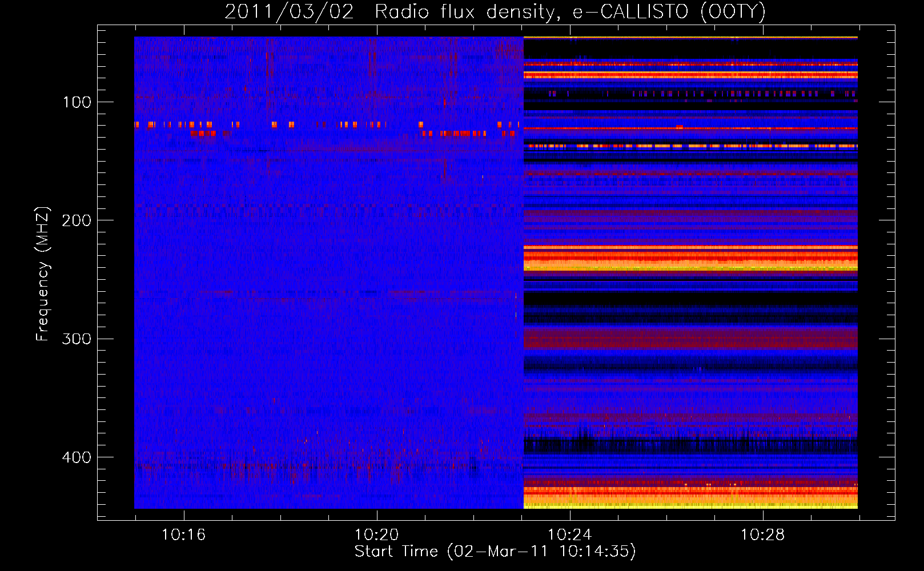Click the plot title 'Radio flux density, e-CALLISTO (OOTY)'
The height and width of the screenshot is (571, 924).
570,12
